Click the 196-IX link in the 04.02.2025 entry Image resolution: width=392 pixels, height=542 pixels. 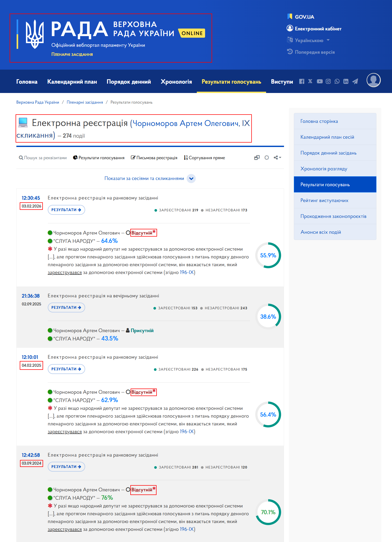187,432
